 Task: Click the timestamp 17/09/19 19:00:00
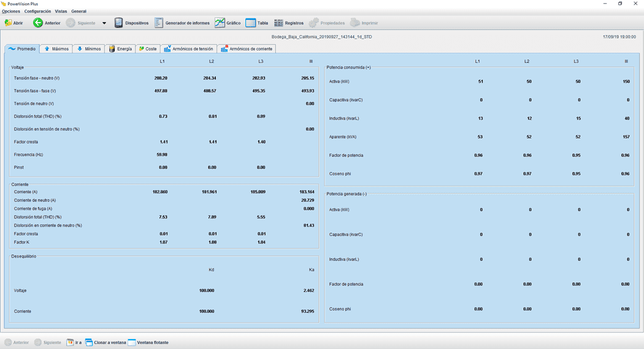(619, 37)
